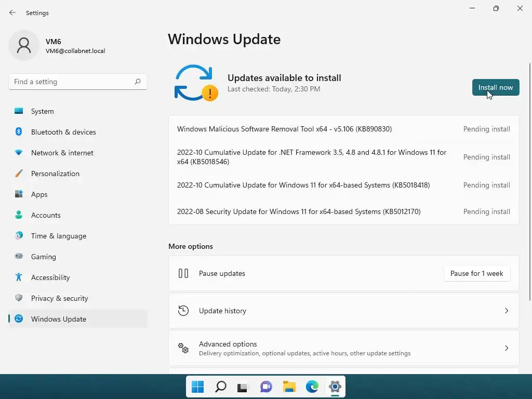Open Chat from the taskbar
Screen dimensions: 532x399
266,387
